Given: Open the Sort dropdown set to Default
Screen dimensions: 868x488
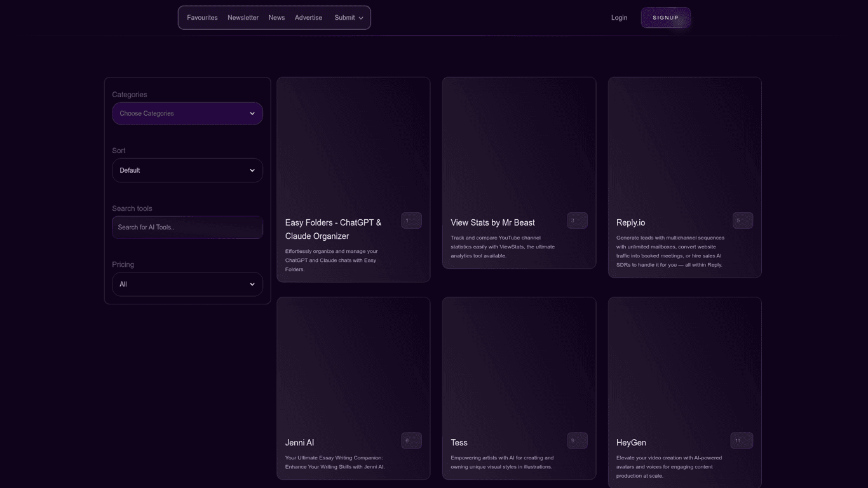Looking at the screenshot, I should (x=187, y=170).
